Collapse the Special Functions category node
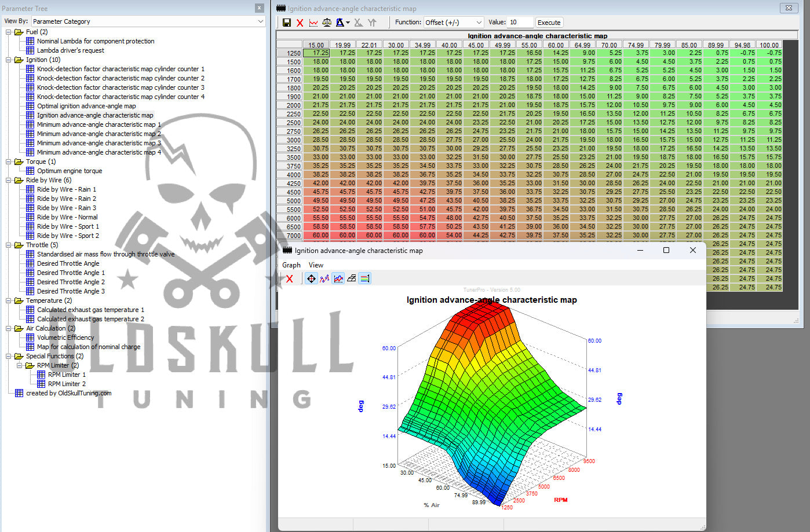The height and width of the screenshot is (532, 810). point(9,356)
